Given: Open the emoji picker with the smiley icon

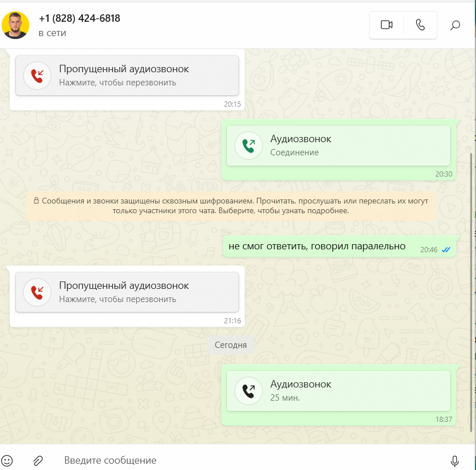Looking at the screenshot, I should coord(7,460).
